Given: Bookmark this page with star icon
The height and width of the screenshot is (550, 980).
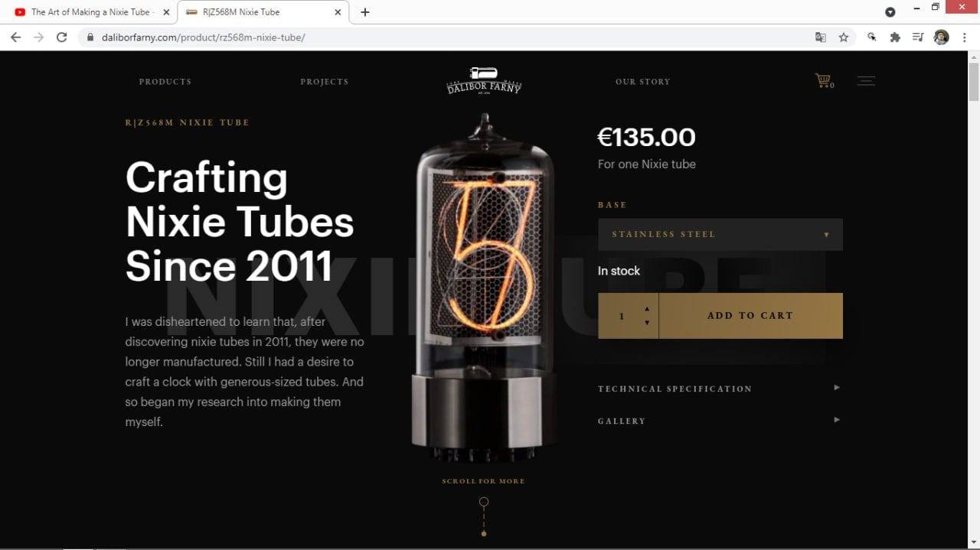Looking at the screenshot, I should (x=843, y=37).
